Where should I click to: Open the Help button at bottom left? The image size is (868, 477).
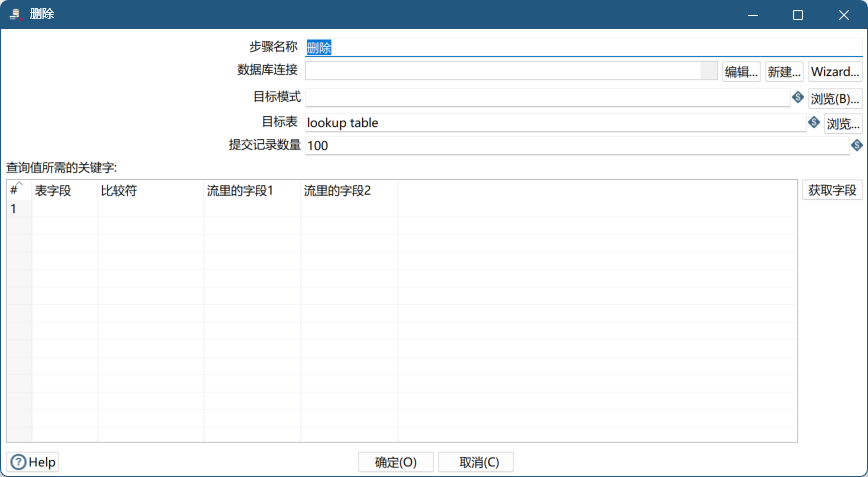click(x=34, y=462)
